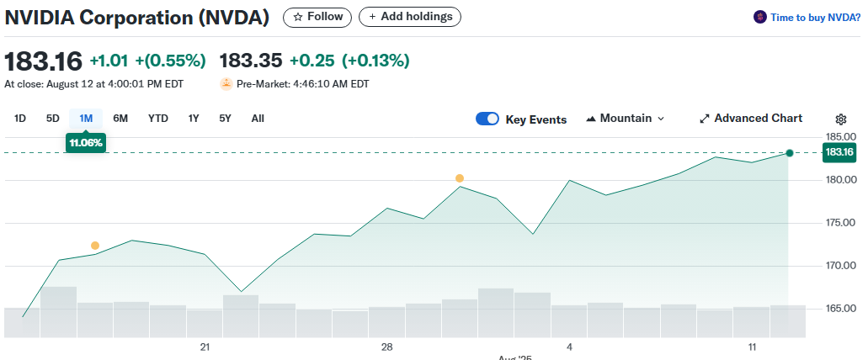Click the +1.01 +(0.55%) change value

point(148,61)
